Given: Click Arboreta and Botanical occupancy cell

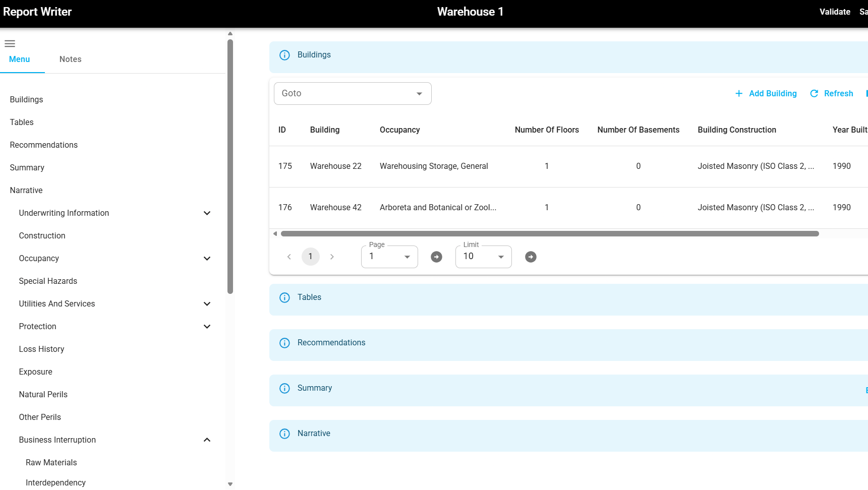Looking at the screenshot, I should pos(438,208).
